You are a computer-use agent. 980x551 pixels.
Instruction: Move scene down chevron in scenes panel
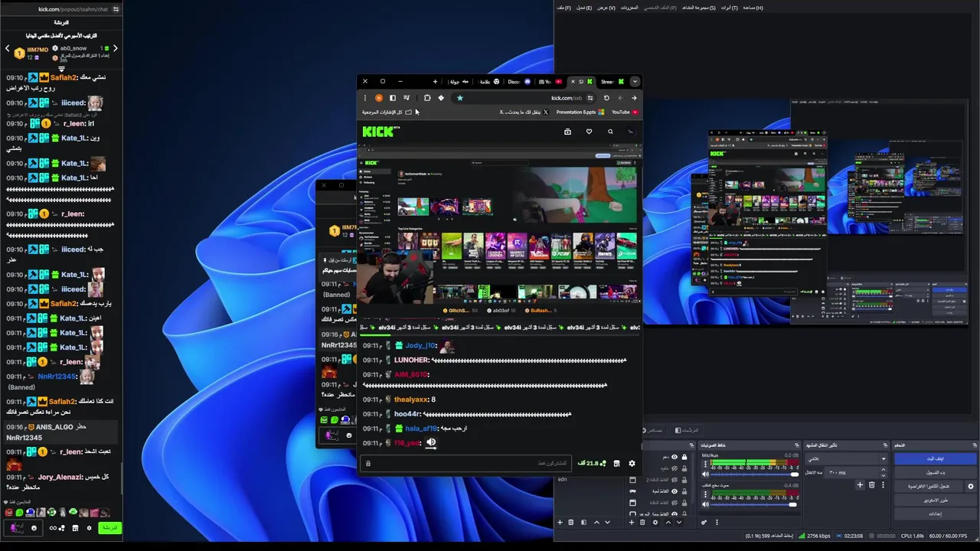click(x=607, y=522)
